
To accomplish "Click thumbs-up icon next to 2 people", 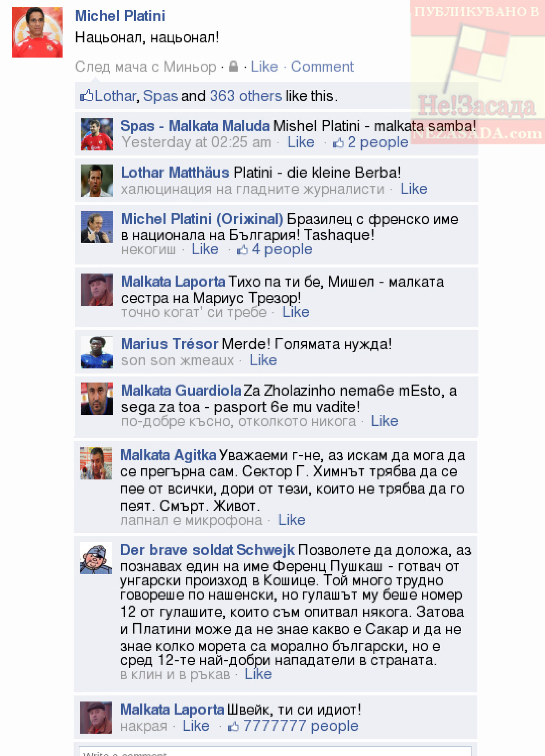I will [x=338, y=143].
